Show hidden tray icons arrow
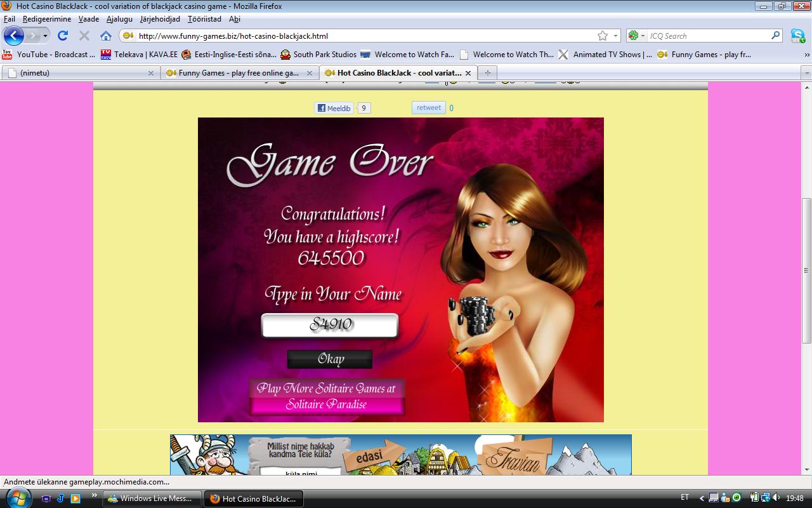The width and height of the screenshot is (812, 508). [x=702, y=498]
